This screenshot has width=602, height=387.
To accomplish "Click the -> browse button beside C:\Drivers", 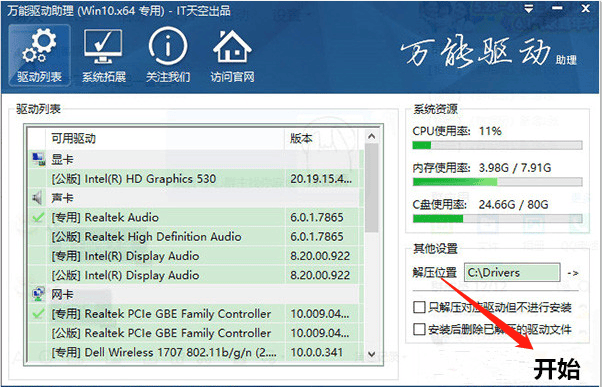I will tap(572, 273).
